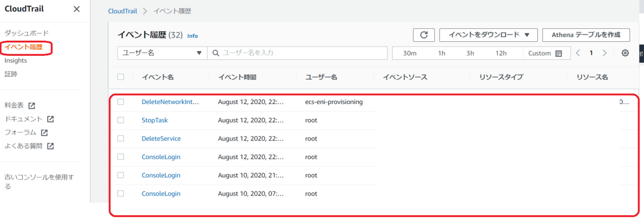
Task: Check the DeleteService row checkbox
Action: (121, 138)
